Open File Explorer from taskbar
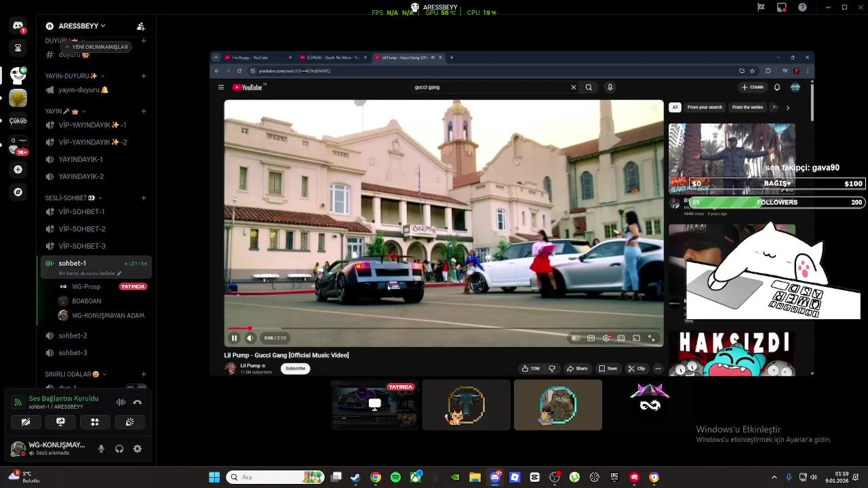The width and height of the screenshot is (868, 488). click(x=475, y=477)
